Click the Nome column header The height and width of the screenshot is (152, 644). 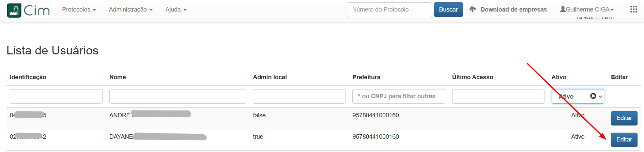click(118, 77)
